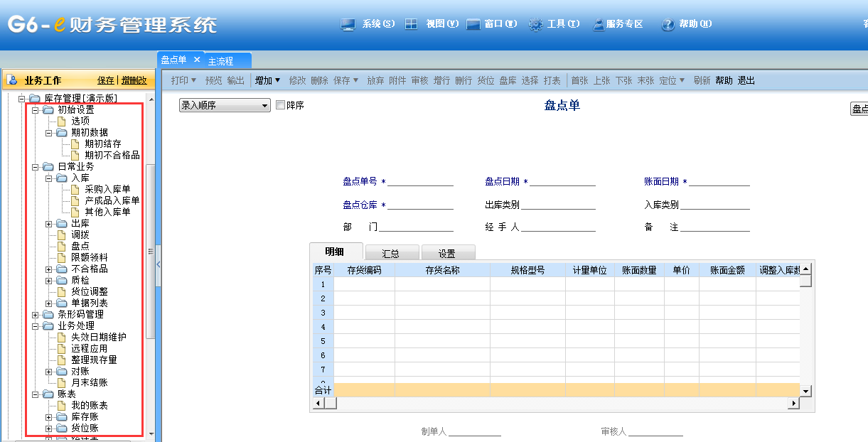Click the 服务专区 person icon
Viewport: 868px width, 442px height.
599,25
